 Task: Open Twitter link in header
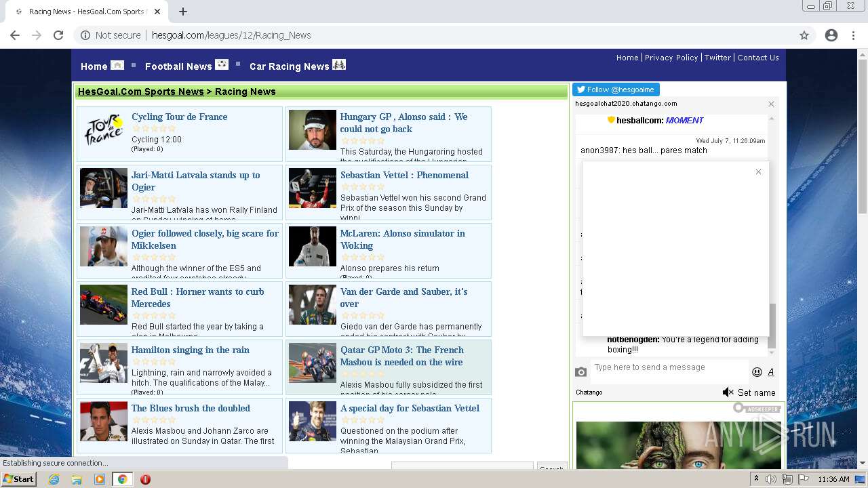(x=717, y=58)
